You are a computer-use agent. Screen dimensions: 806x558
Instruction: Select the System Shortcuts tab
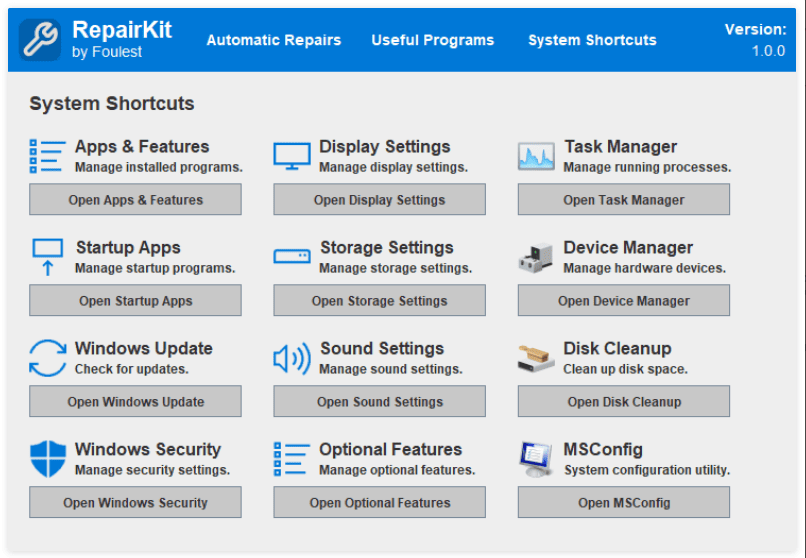coord(592,40)
